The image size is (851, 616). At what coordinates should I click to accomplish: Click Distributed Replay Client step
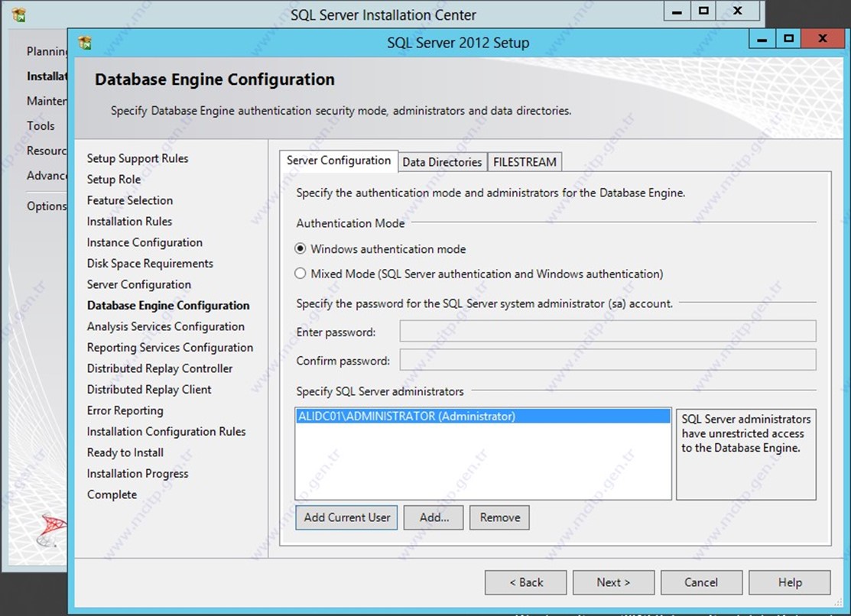[148, 390]
